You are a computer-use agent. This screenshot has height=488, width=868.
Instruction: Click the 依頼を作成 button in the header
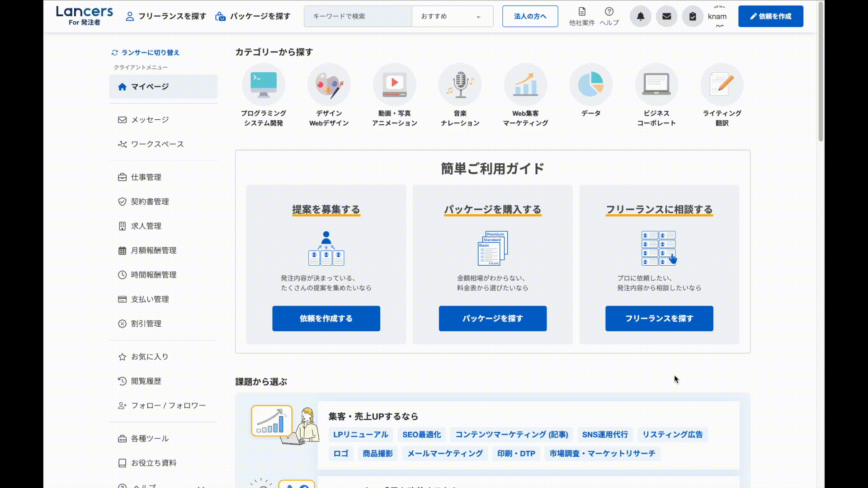click(770, 16)
